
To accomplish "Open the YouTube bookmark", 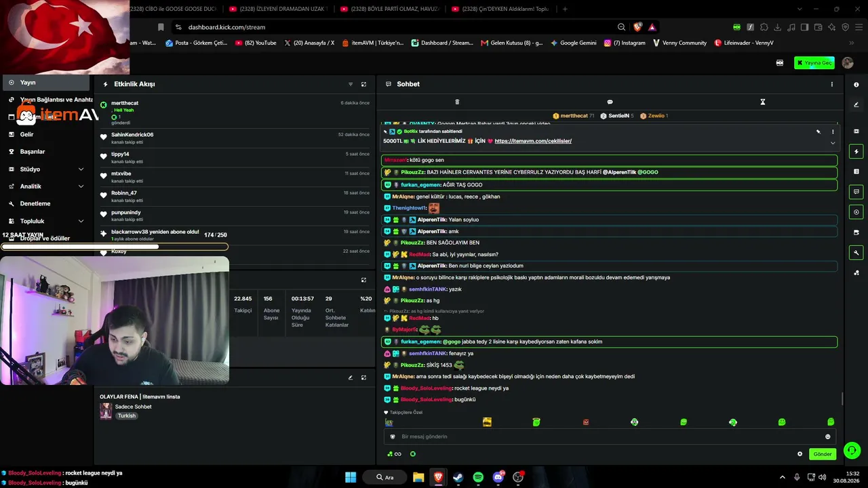I will tap(256, 43).
